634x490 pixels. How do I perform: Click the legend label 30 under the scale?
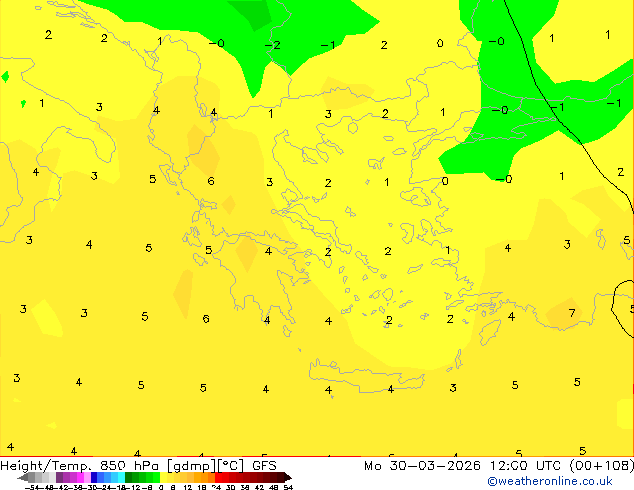(x=230, y=488)
